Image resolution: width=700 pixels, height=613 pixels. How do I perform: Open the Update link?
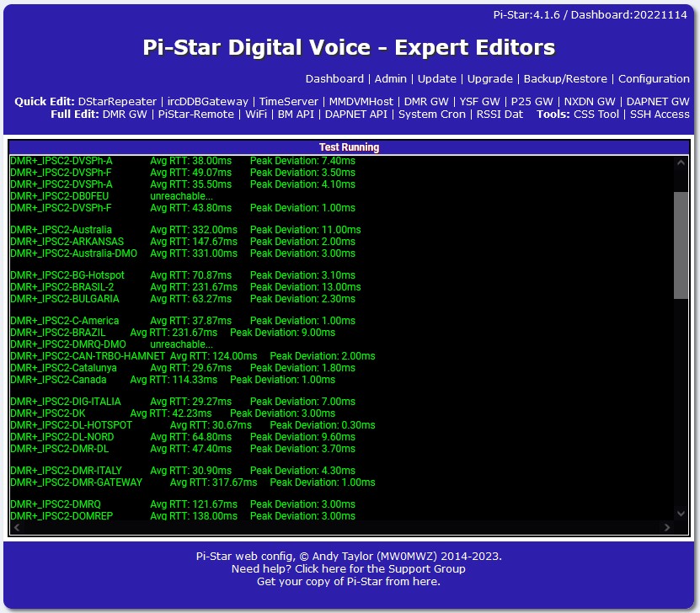click(x=436, y=79)
